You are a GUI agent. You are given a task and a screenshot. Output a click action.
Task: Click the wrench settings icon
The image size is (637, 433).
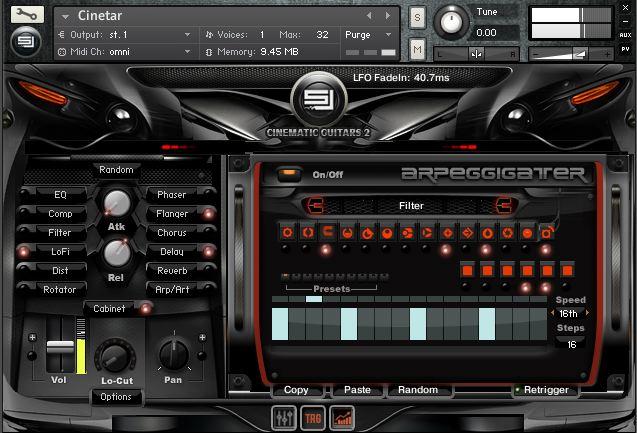pyautogui.click(x=28, y=15)
